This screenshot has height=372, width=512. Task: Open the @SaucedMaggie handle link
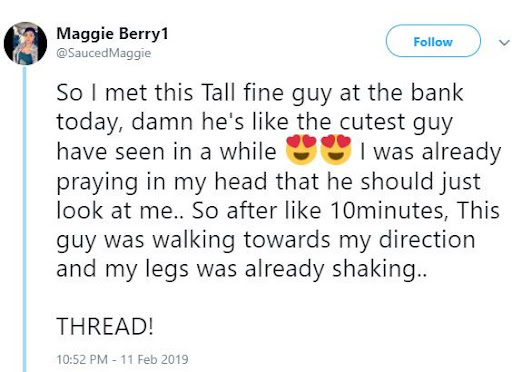104,53
